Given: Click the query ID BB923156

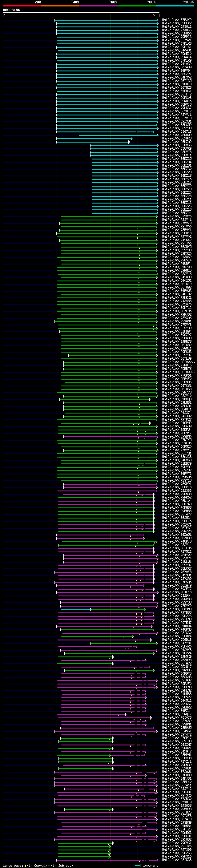Looking at the screenshot, I should [11, 10].
